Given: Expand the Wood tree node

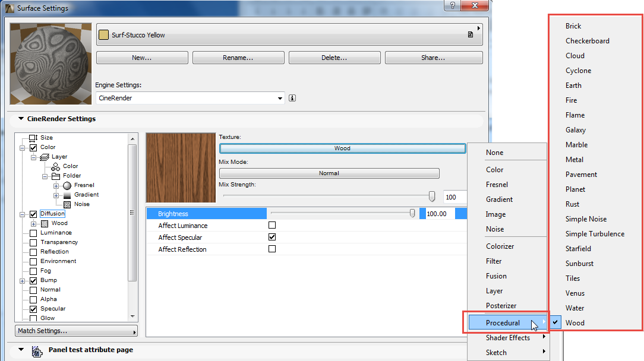Looking at the screenshot, I should coord(33,223).
